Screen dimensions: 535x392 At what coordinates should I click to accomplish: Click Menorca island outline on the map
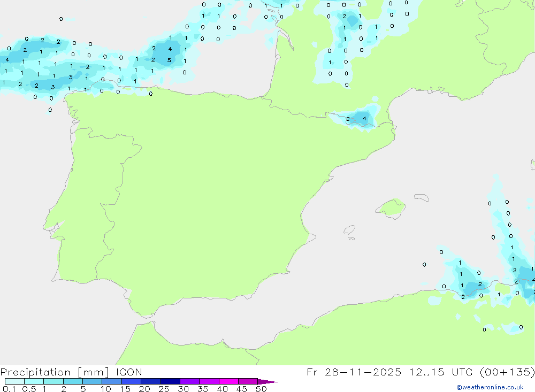pyautogui.click(x=422, y=197)
